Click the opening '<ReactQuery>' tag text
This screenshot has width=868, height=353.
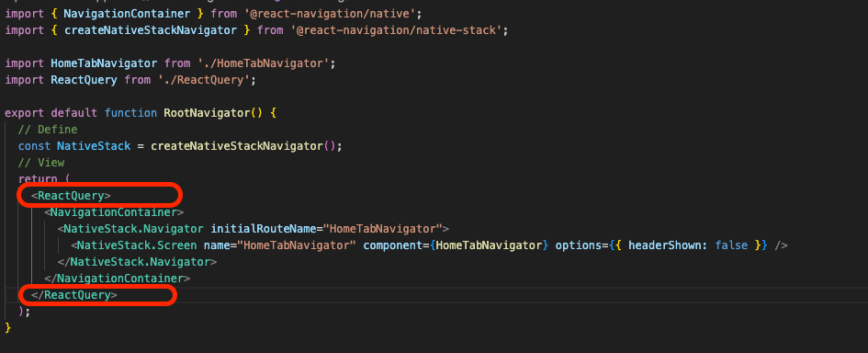(x=71, y=196)
